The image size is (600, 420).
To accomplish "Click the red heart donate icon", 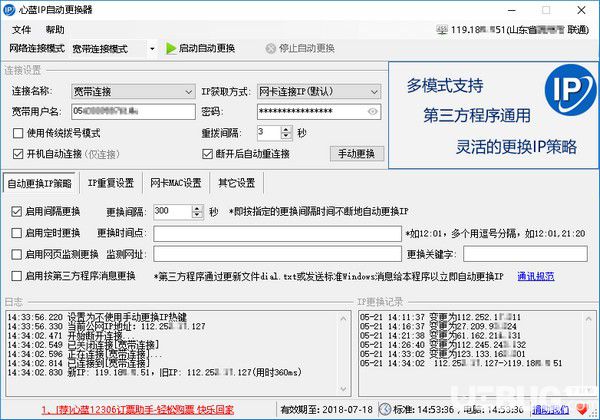I will pyautogui.click(x=582, y=409).
